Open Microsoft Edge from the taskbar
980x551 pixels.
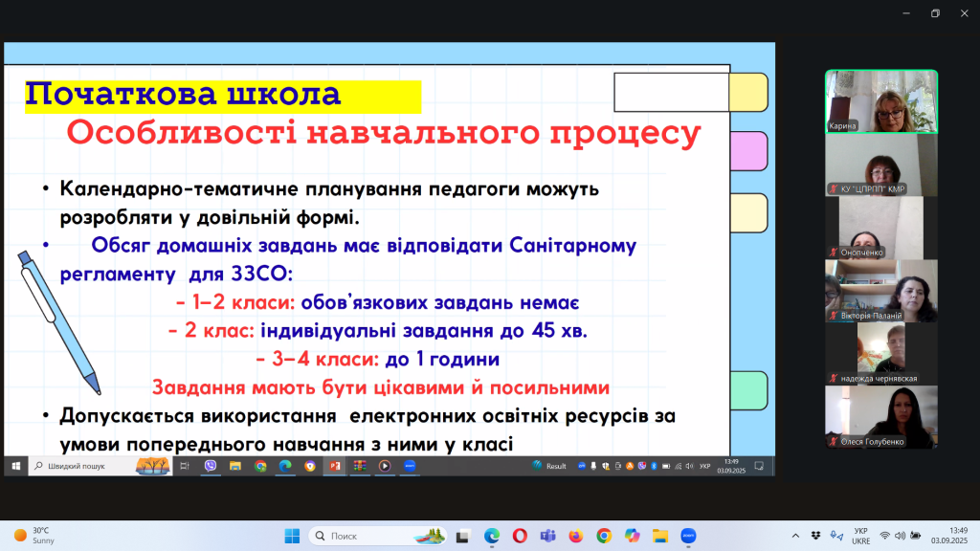(492, 536)
